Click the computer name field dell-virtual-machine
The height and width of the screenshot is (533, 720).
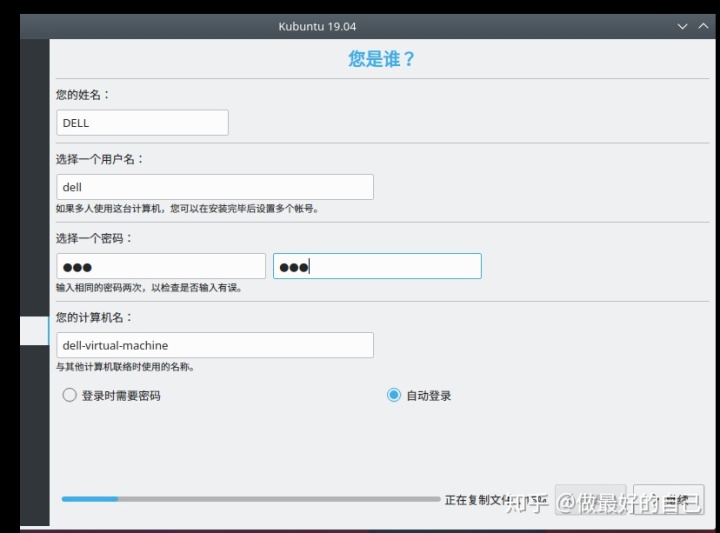(215, 345)
